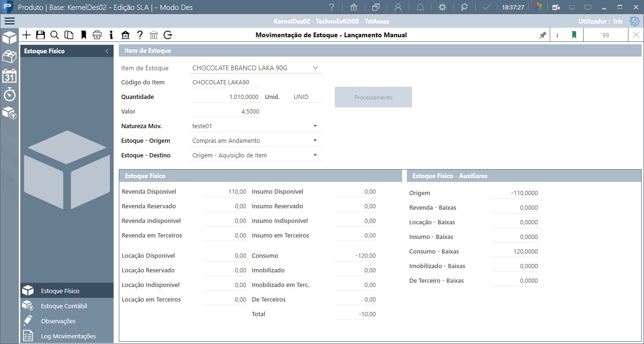Click the pin icon near the form title
The width and height of the screenshot is (644, 344).
point(543,35)
